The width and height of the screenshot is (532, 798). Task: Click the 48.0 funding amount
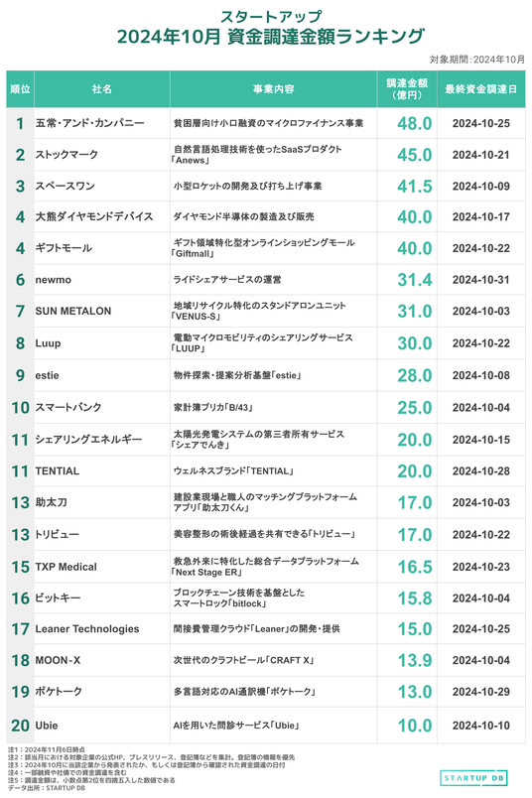point(415,124)
